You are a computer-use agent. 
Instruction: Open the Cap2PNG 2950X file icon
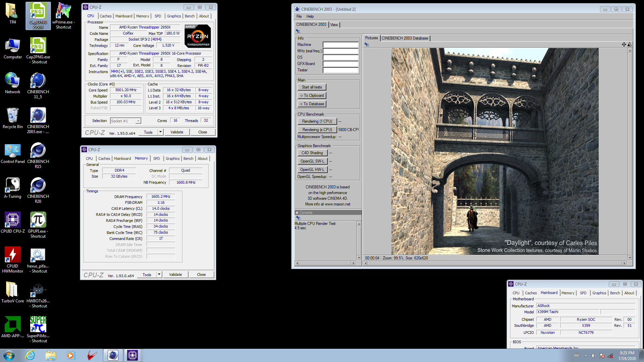pyautogui.click(x=38, y=15)
